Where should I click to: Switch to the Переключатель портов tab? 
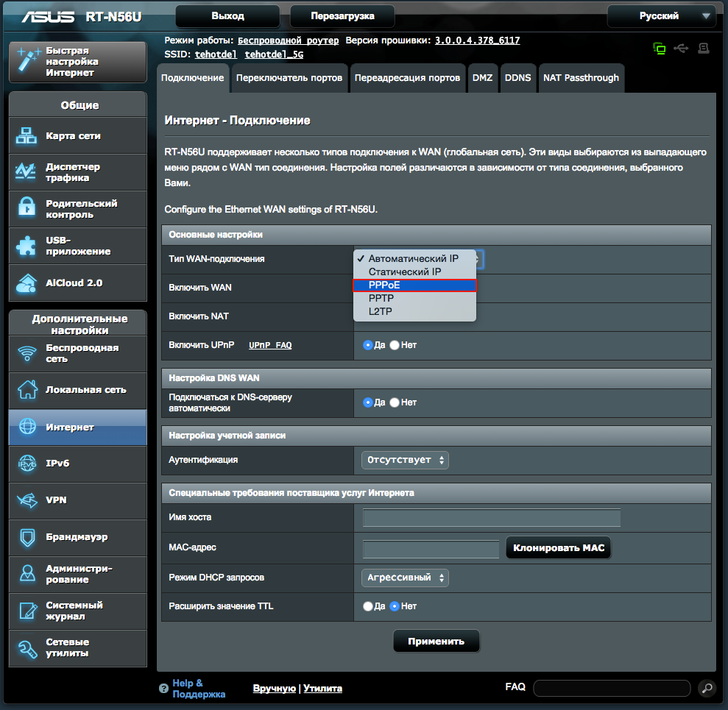click(289, 78)
